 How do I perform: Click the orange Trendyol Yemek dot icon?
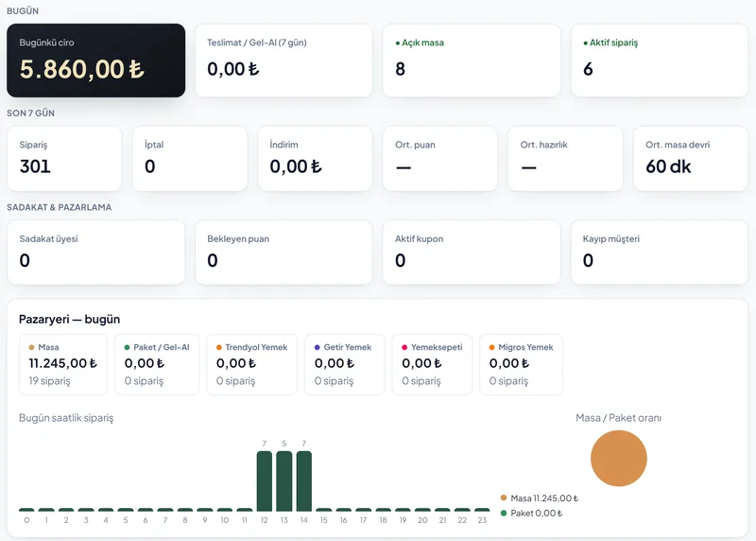pyautogui.click(x=219, y=347)
